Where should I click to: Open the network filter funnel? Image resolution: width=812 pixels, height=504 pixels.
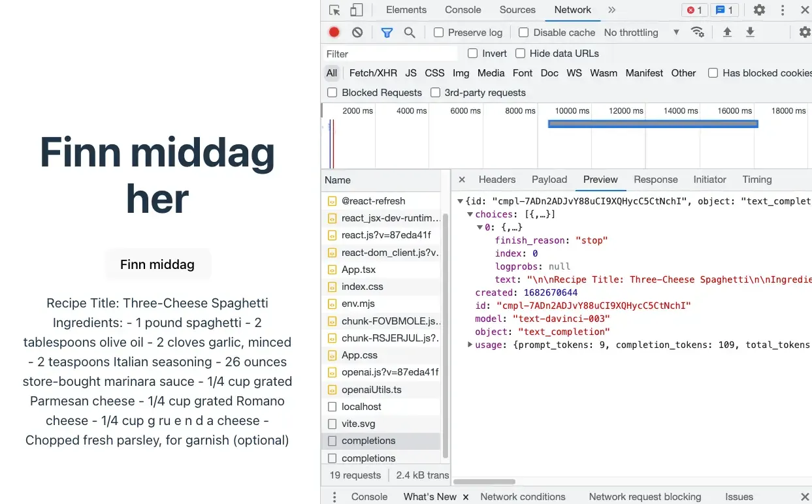click(x=387, y=31)
